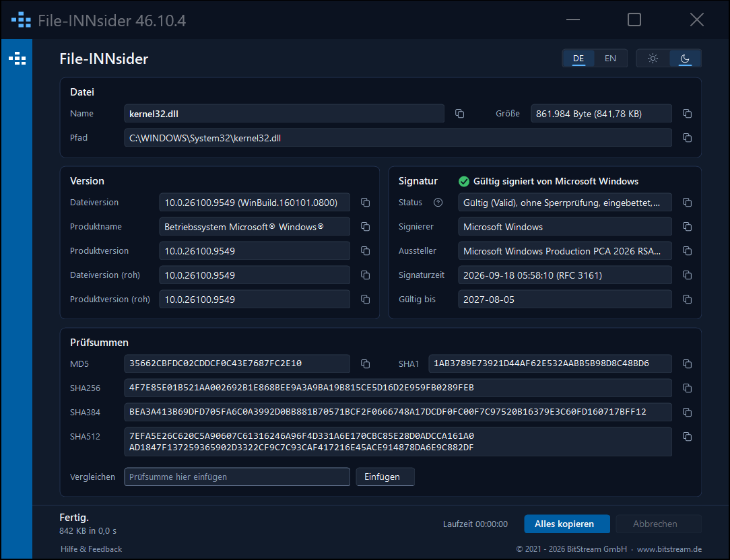
Task: Open www.bitstream.de link
Action: (x=669, y=549)
